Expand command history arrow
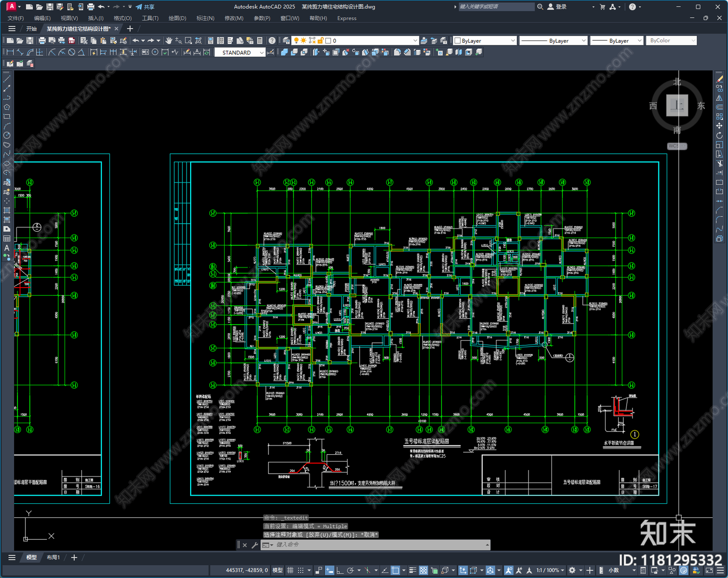The height and width of the screenshot is (578, 728). pos(487,545)
